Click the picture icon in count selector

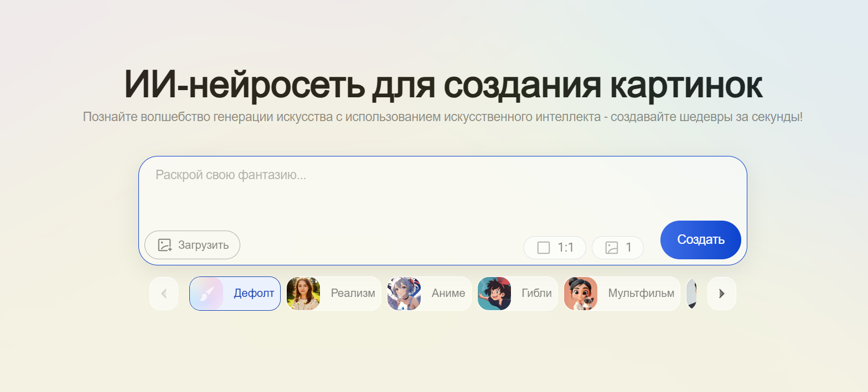coord(611,248)
